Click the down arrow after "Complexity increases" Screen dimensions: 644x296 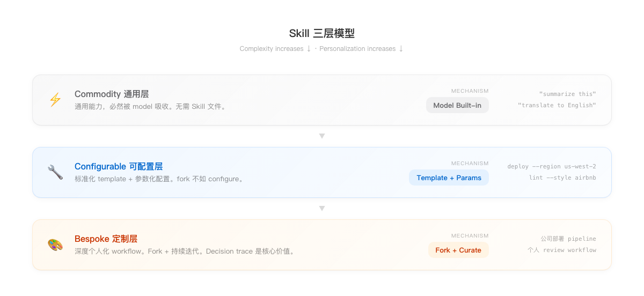tap(309, 49)
